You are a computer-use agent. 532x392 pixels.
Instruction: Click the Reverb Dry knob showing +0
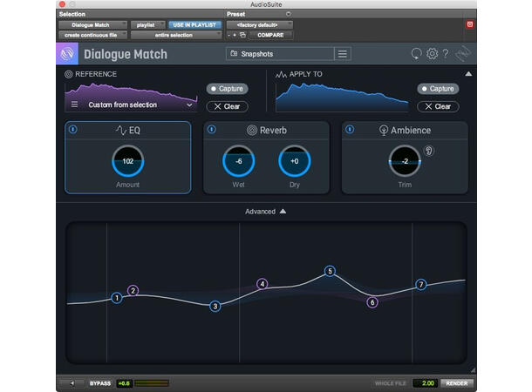point(295,161)
